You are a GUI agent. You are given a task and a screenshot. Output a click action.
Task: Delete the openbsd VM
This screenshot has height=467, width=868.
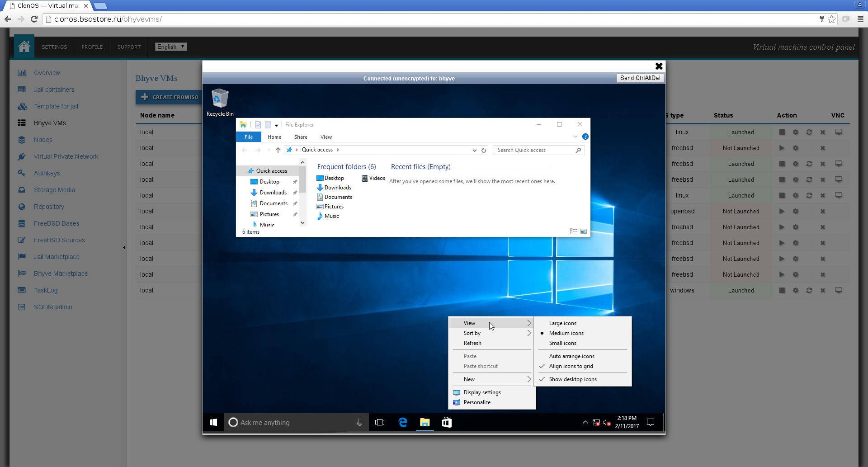pos(823,211)
